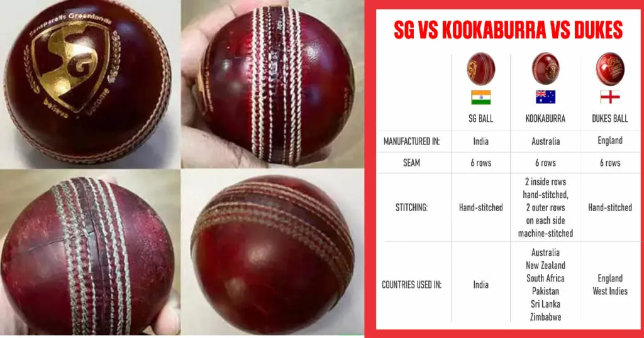Screen dimensions: 644x338
Task: Click the STITCHING row label
Action: (411, 207)
